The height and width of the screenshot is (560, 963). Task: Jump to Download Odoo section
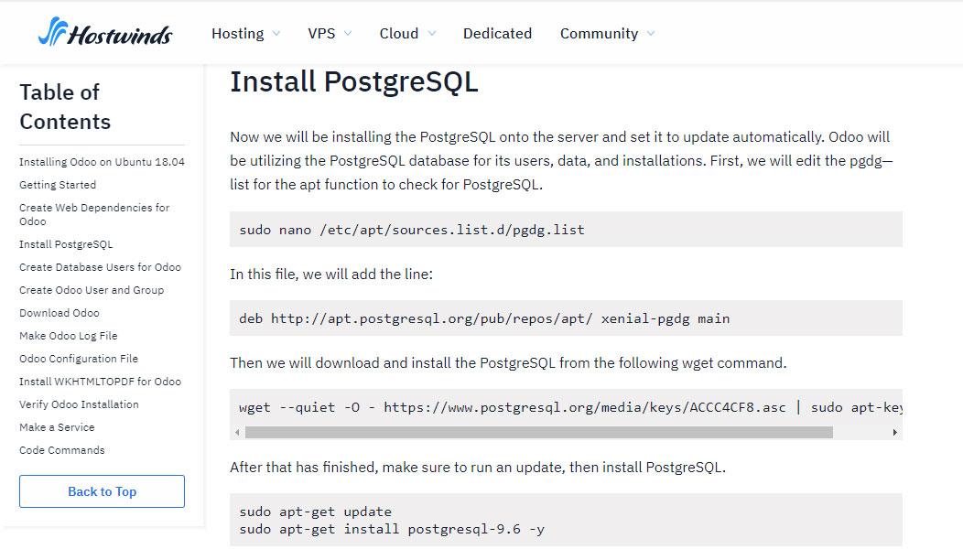coord(59,313)
